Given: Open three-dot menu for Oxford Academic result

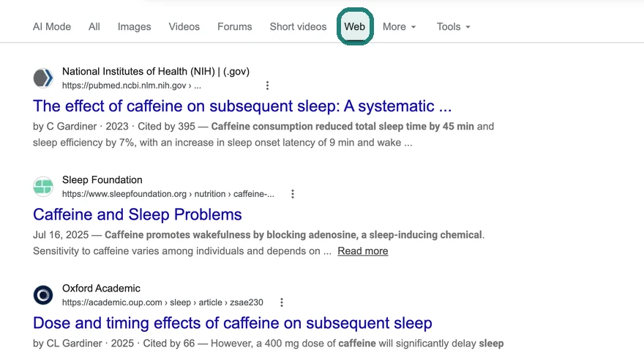Looking at the screenshot, I should [x=281, y=302].
